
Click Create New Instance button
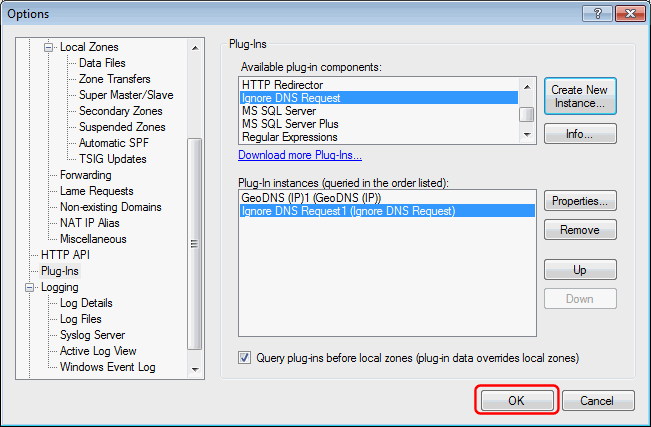(x=580, y=96)
